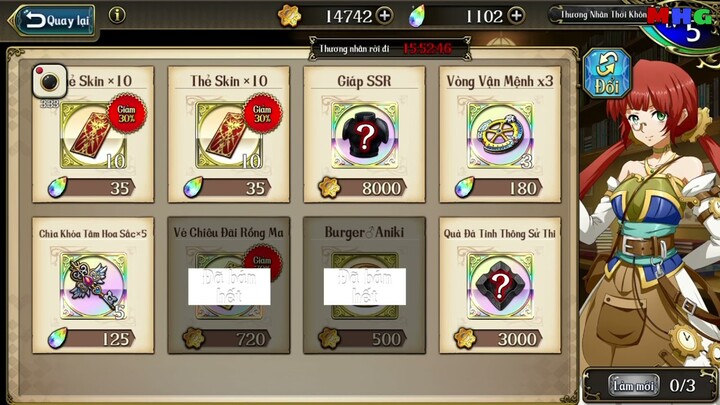
Task: Select the Chìa Khóa Tâm Hoa Sắc key item
Action: pos(93,286)
